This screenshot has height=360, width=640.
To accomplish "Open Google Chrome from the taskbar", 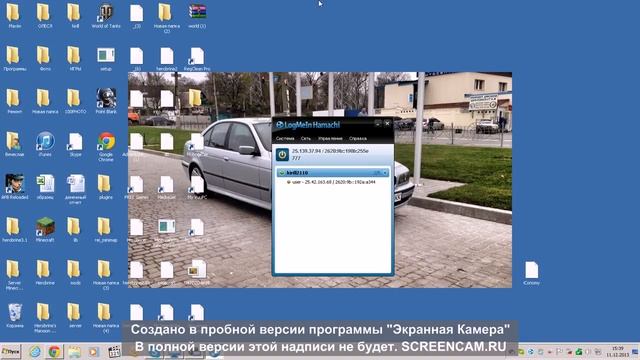I will (x=54, y=351).
